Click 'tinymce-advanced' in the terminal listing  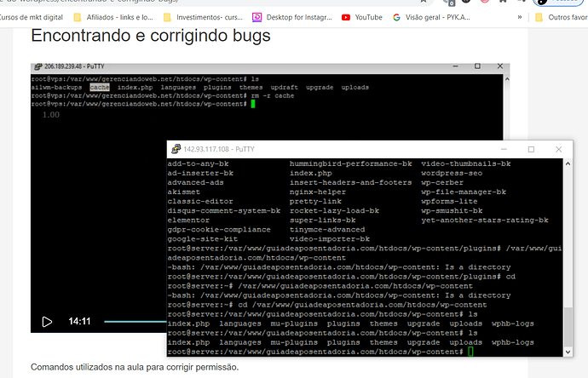click(x=327, y=229)
